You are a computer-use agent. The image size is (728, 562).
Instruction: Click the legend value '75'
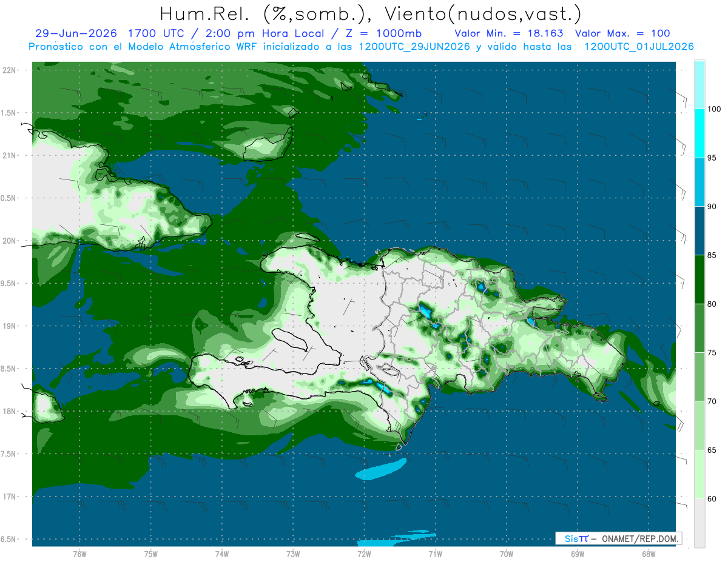712,353
